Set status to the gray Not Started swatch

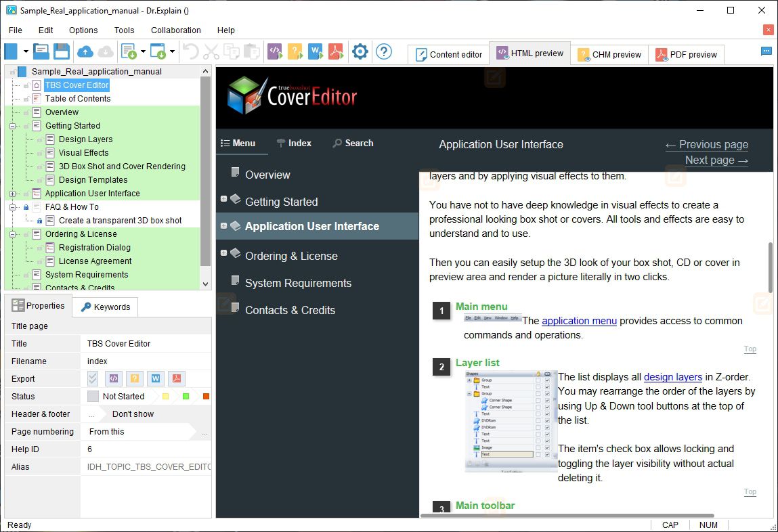[x=93, y=396]
